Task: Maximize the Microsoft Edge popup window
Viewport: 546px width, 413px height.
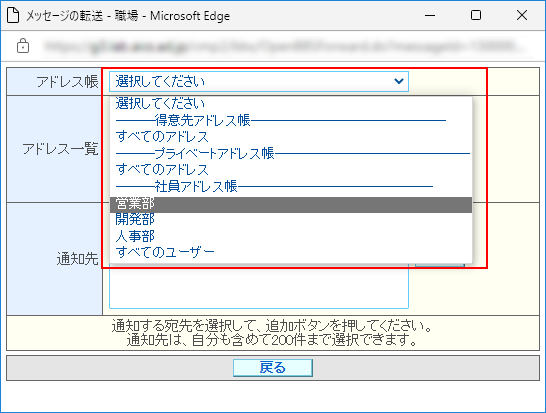Action: click(x=476, y=15)
